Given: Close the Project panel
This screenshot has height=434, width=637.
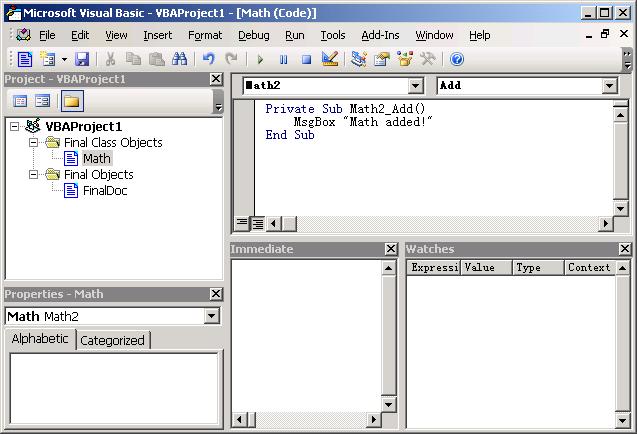Looking at the screenshot, I should tap(217, 79).
